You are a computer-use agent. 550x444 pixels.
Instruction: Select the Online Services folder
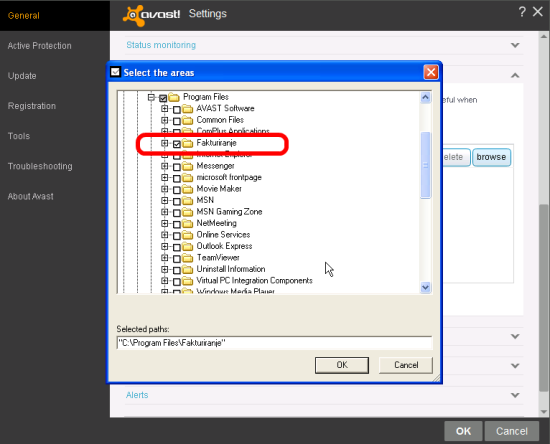coord(223,235)
